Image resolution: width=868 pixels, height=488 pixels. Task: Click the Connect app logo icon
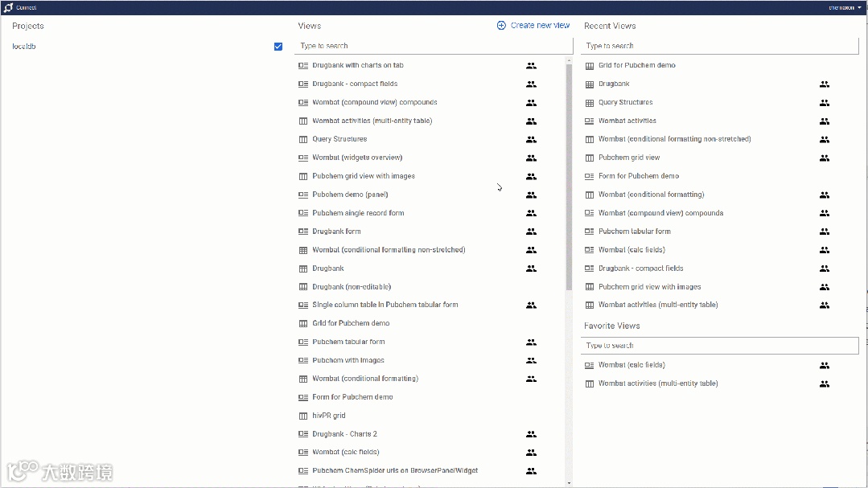pos(8,8)
